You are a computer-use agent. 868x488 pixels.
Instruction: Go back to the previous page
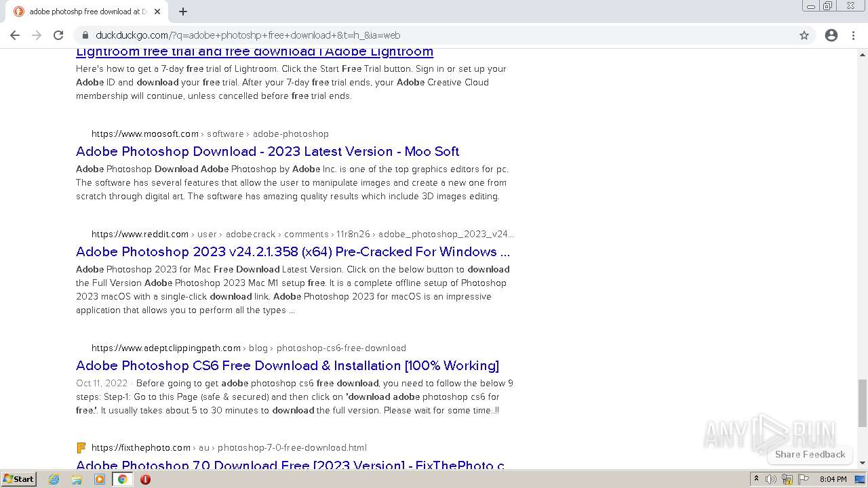(x=15, y=35)
